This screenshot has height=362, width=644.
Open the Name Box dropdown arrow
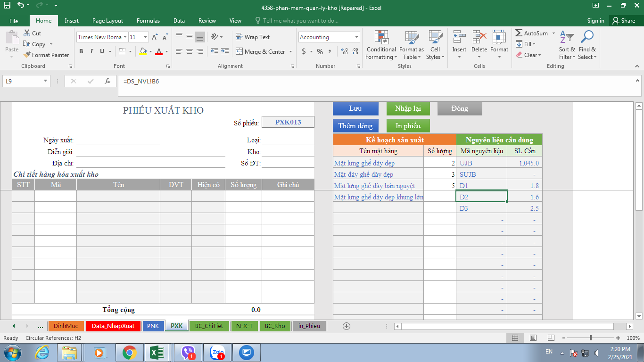pos(45,81)
